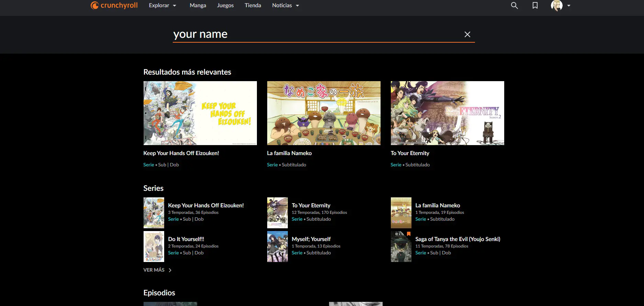644x306 pixels.
Task: Expand the account menu arrow
Action: (569, 6)
